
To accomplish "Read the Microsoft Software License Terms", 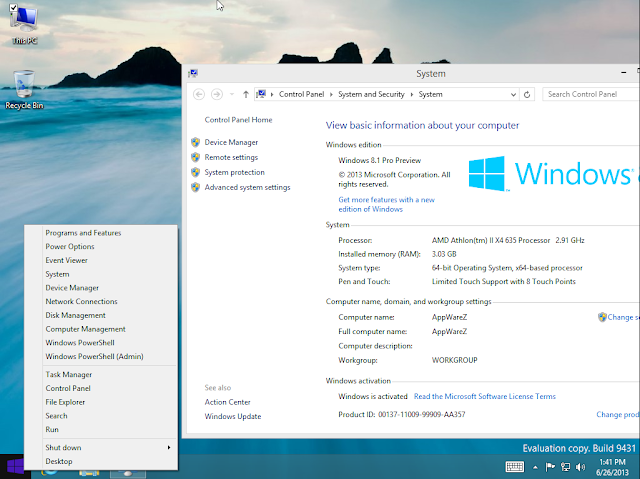I will [484, 396].
